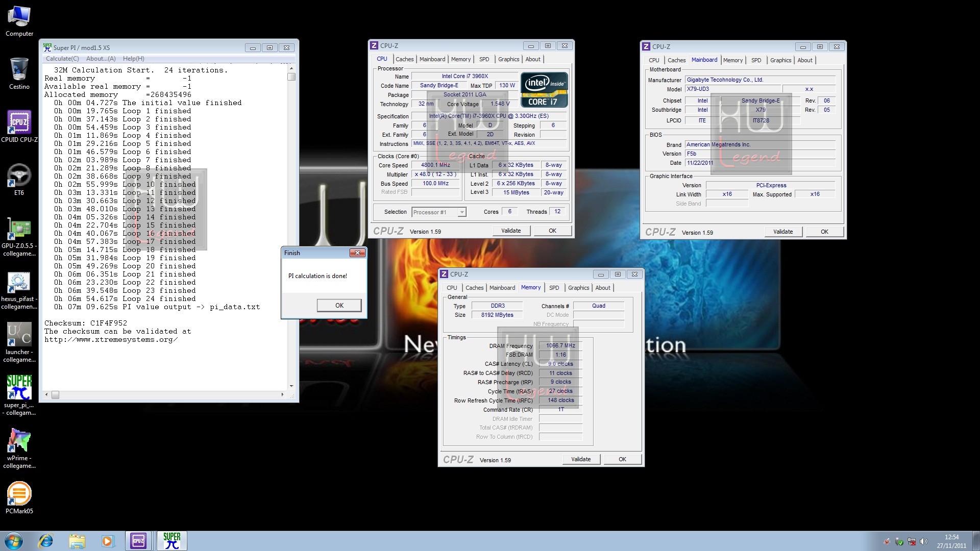Image resolution: width=980 pixels, height=551 pixels.
Task: Open the Cestino recycle bin icon
Action: click(x=19, y=74)
